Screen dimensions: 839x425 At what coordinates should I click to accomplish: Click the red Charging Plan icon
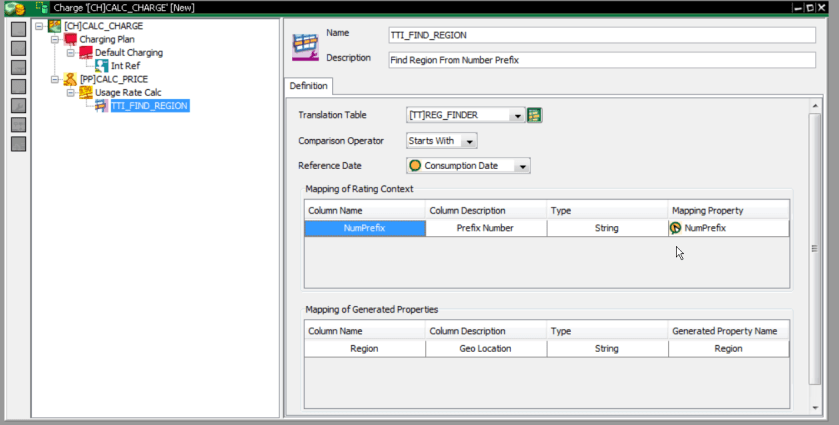click(69, 39)
